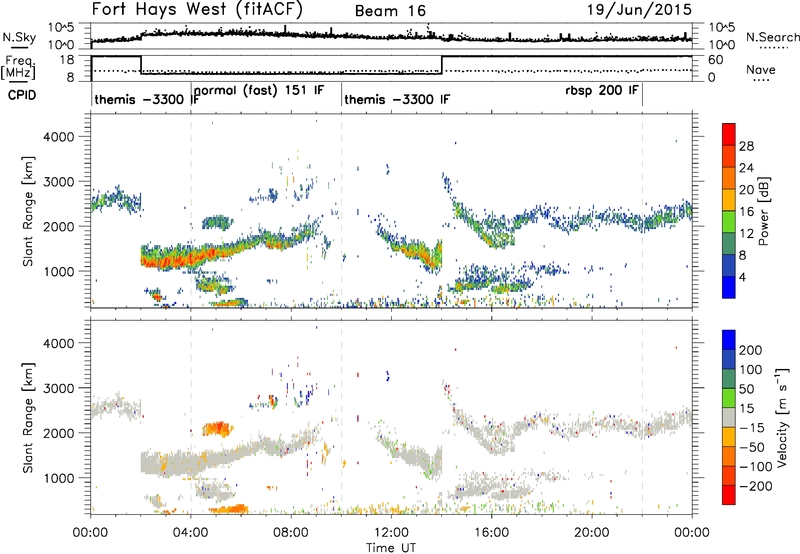Pick the yellow 16–20 dB power swatch

(729, 200)
